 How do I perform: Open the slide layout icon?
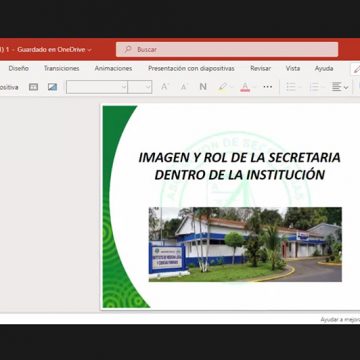33,87
